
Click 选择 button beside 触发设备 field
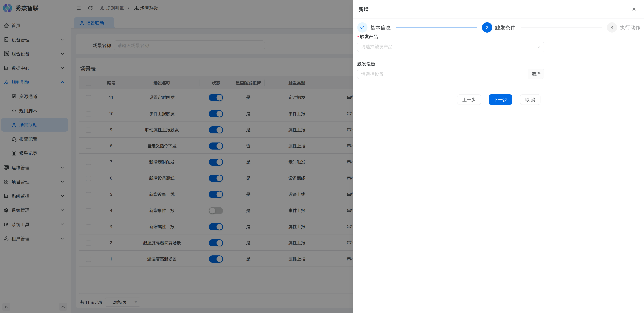(x=536, y=74)
